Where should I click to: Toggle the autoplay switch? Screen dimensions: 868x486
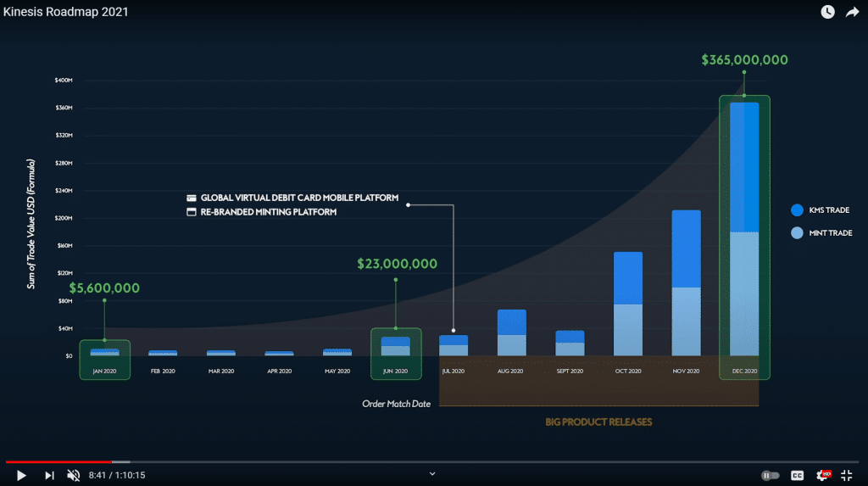pos(770,476)
